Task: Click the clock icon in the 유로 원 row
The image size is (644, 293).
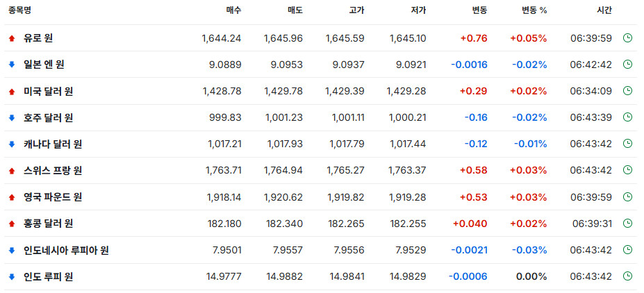Action: [x=627, y=38]
